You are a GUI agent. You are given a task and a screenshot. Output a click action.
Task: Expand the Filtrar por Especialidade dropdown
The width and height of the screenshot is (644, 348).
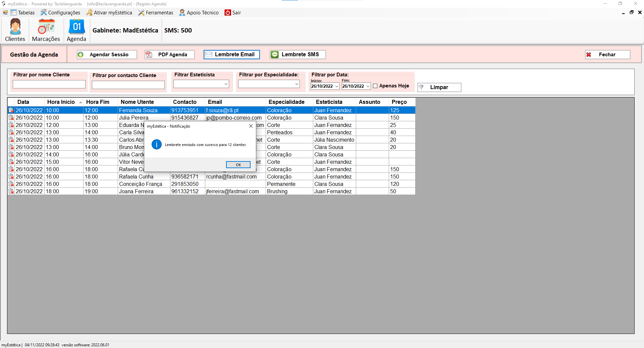coord(297,84)
